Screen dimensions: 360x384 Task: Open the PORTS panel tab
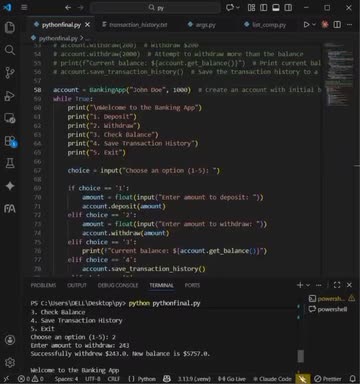192,285
